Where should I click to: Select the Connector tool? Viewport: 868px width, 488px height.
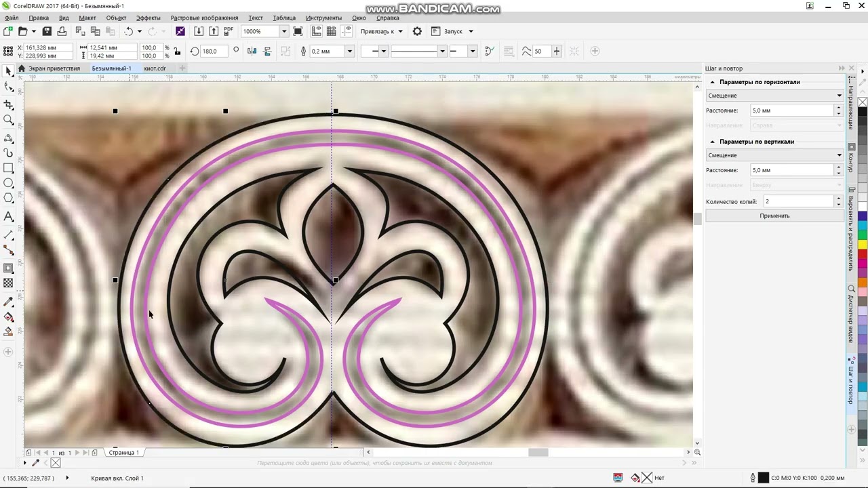pos(8,250)
